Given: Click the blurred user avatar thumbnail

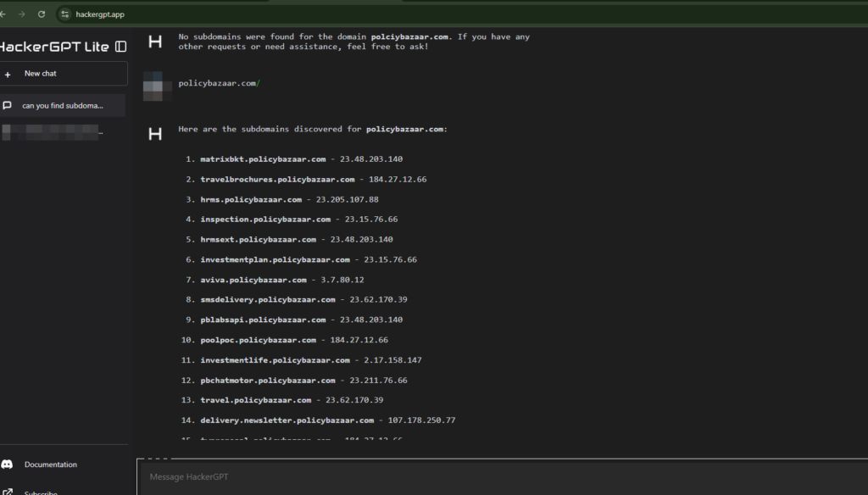Looking at the screenshot, I should 153,86.
